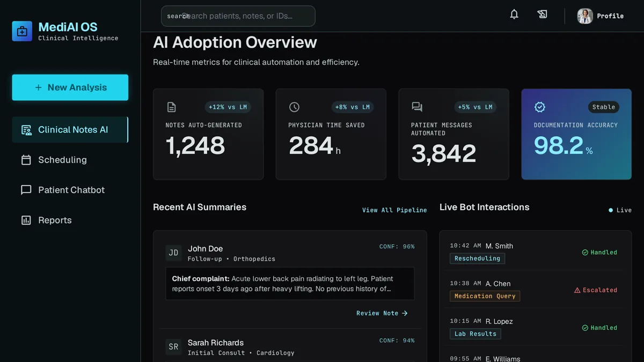Click Handled status for R. Lopez
644x362 pixels.
click(x=599, y=328)
